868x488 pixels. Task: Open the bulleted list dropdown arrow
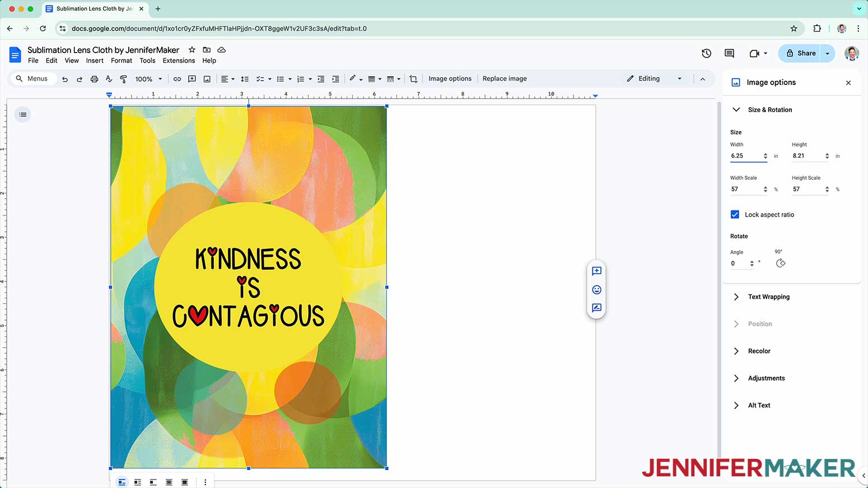coord(290,79)
